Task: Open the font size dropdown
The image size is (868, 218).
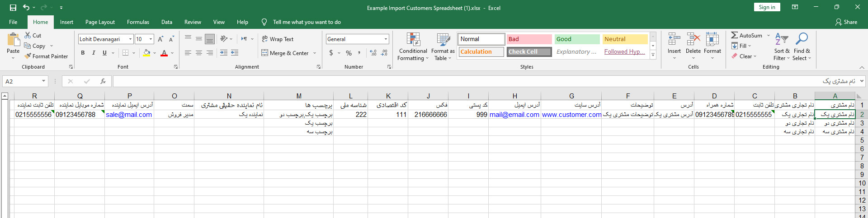Action: tap(151, 39)
